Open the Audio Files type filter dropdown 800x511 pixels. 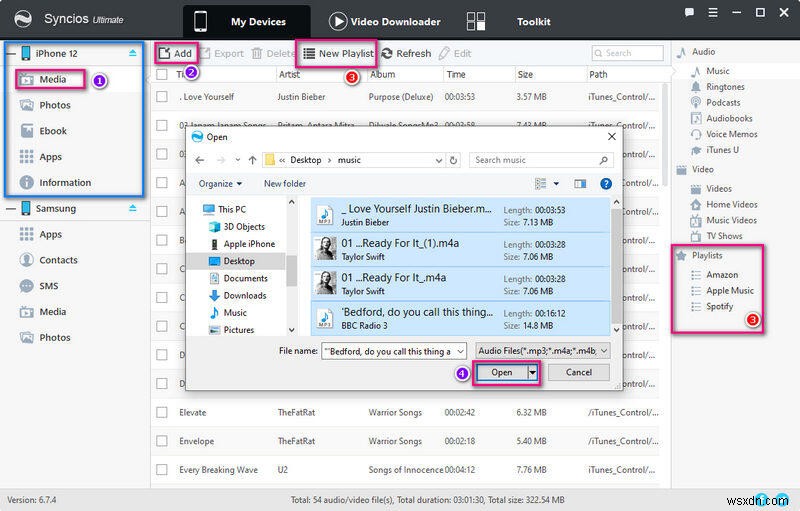(604, 351)
